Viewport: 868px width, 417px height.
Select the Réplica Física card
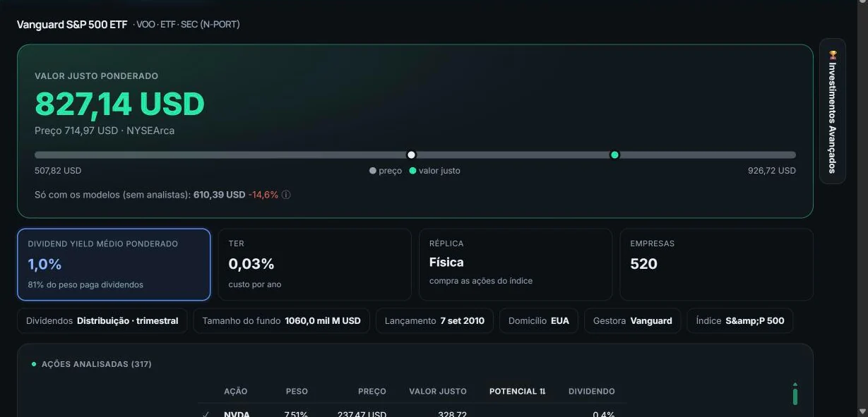point(516,265)
